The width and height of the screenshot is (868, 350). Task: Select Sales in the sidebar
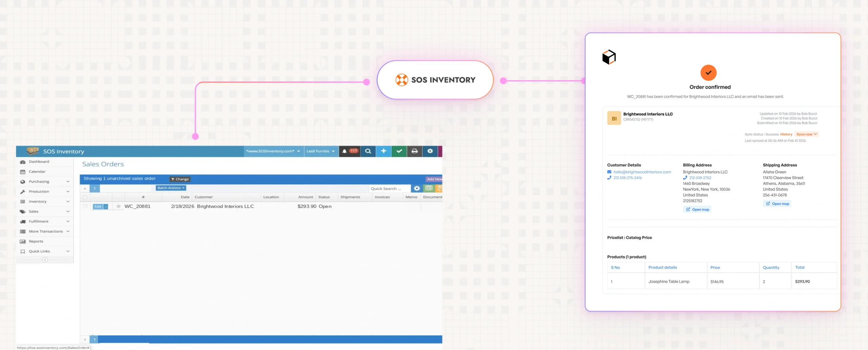(x=34, y=212)
